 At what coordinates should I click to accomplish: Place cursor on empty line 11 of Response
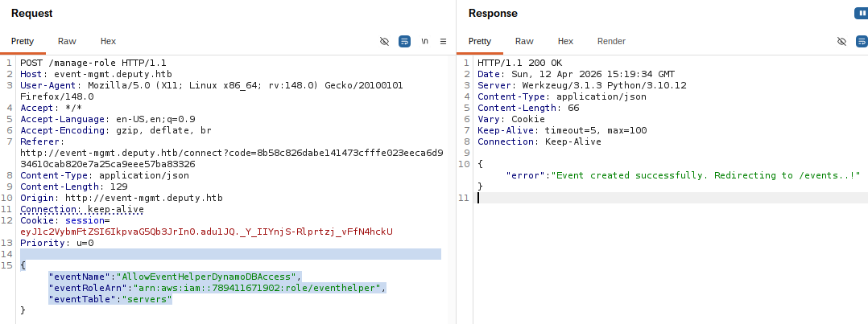[672, 198]
